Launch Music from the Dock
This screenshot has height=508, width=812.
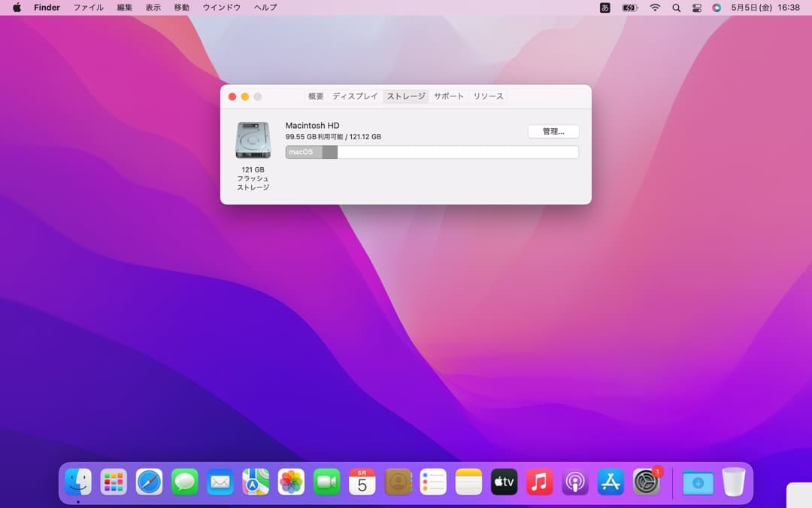click(x=539, y=482)
